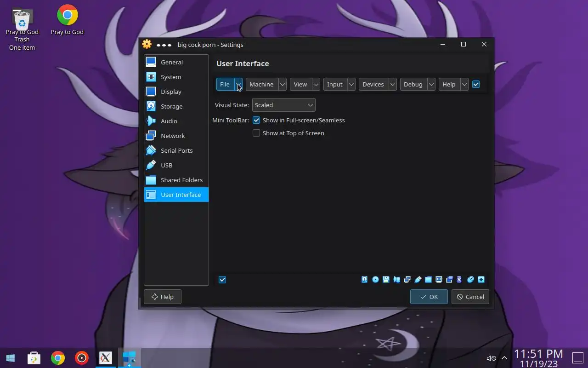Image resolution: width=588 pixels, height=368 pixels.
Task: Enable Show at Top of Screen
Action: pyautogui.click(x=256, y=133)
